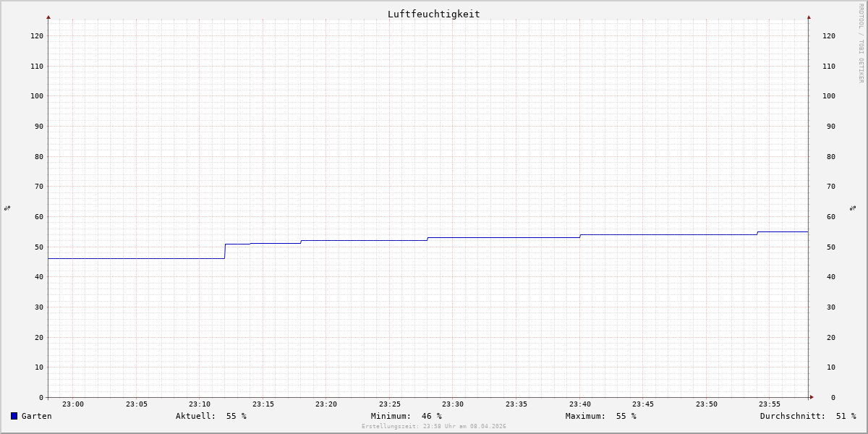Screen dimensions: 868x434
Task: Click the red arrow at the time axis end
Action: click(x=812, y=397)
